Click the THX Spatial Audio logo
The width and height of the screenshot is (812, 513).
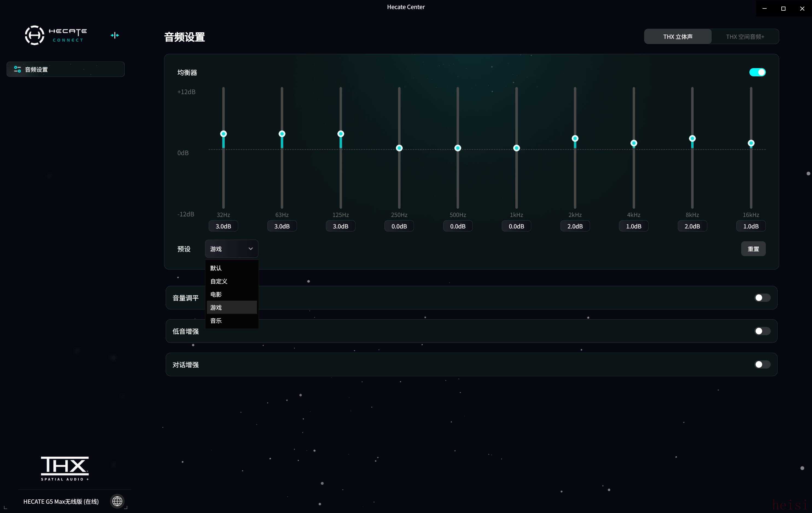click(x=65, y=468)
